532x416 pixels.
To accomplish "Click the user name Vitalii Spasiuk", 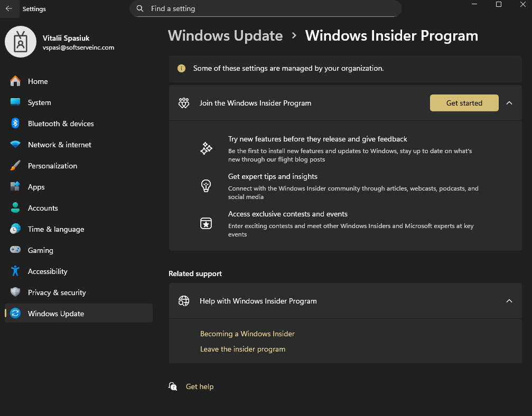I will 66,38.
